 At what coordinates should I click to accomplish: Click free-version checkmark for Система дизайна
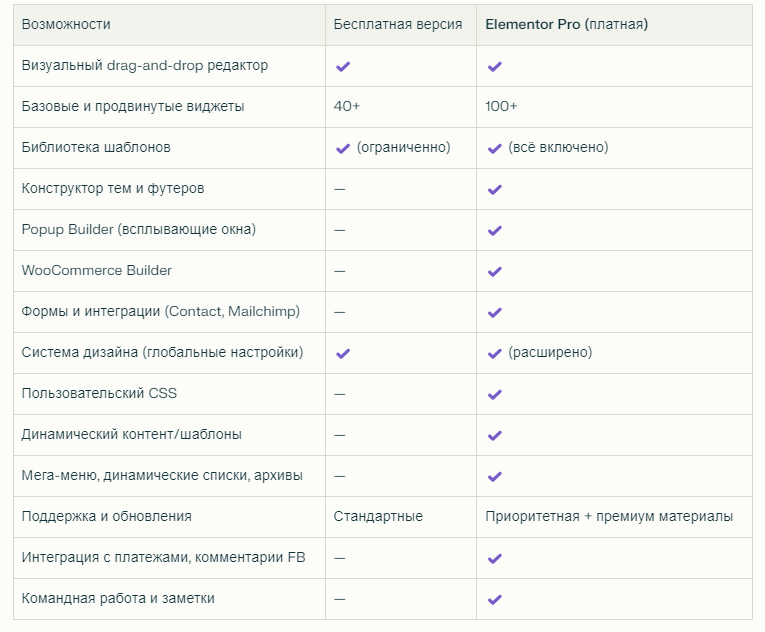tap(342, 353)
